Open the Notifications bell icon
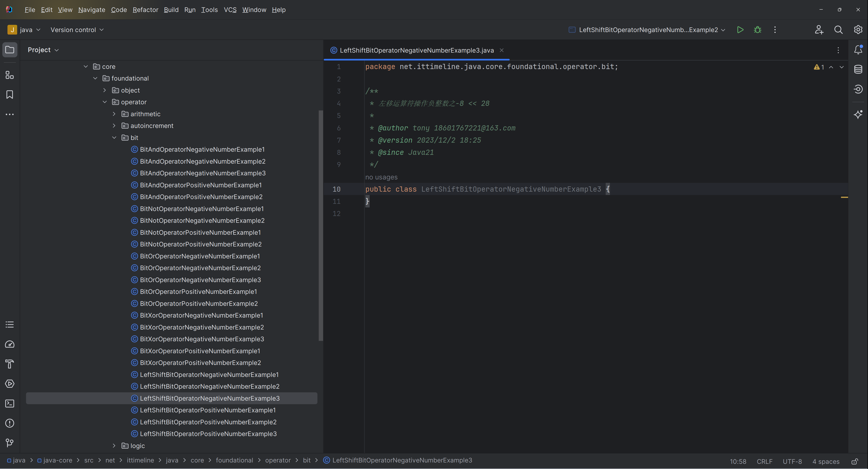The height and width of the screenshot is (469, 868). 858,50
